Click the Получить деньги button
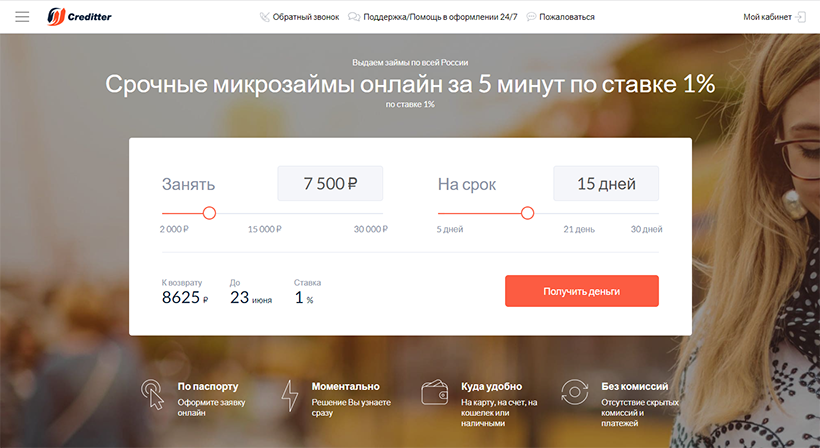Viewport: 820px width, 448px height. (x=582, y=291)
